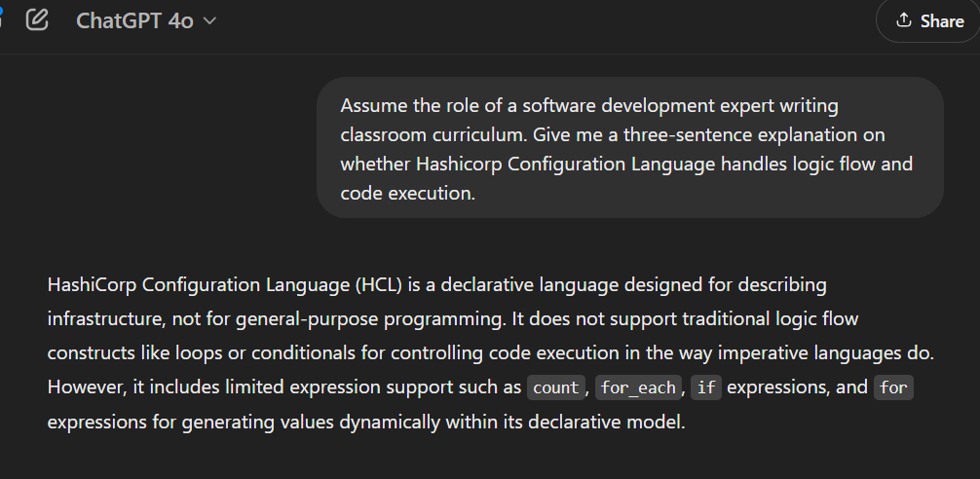Expand the chevron next to ChatGPT 4o
This screenshot has width=980, height=479.
coord(209,21)
